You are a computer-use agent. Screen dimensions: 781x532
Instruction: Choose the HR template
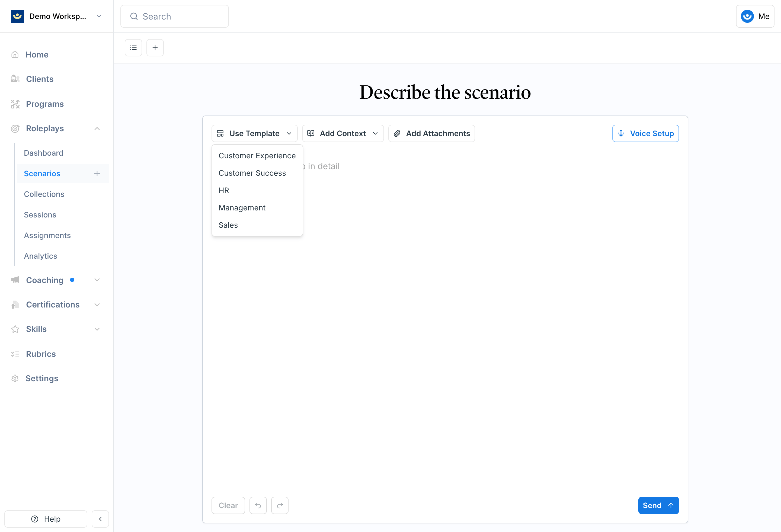point(257,191)
